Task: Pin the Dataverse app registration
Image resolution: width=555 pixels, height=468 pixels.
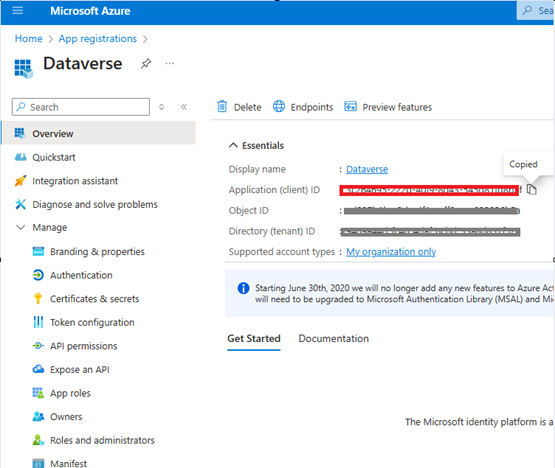Action: [146, 64]
